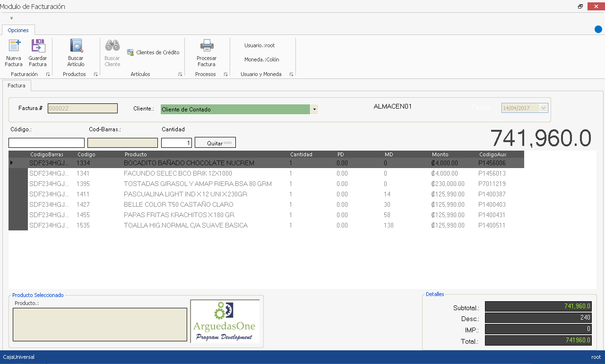Click the Factura number field

83,108
